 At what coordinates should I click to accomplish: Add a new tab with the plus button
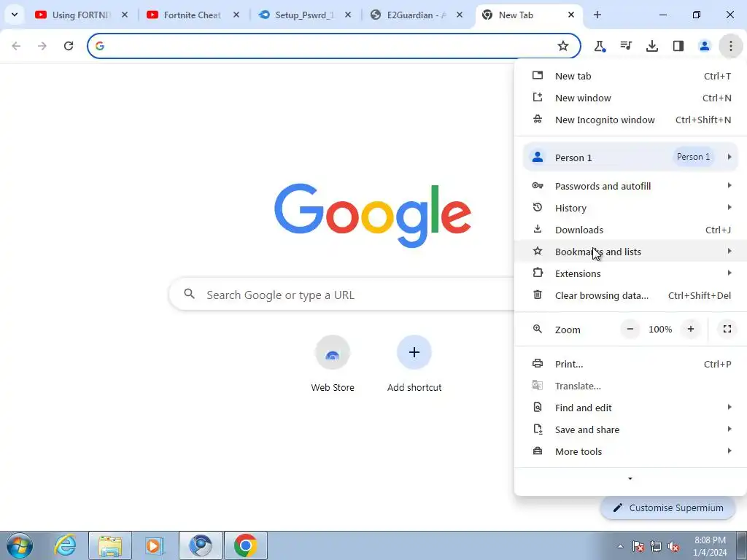coord(597,15)
